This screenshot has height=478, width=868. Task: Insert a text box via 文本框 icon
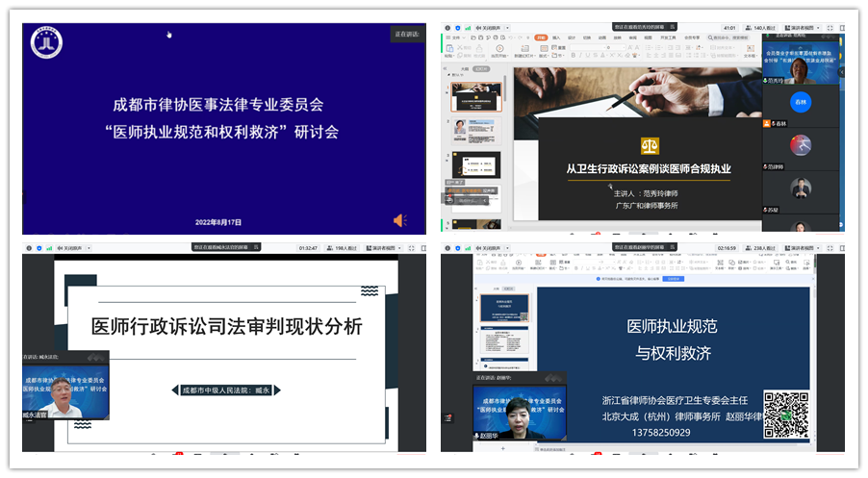[x=750, y=49]
